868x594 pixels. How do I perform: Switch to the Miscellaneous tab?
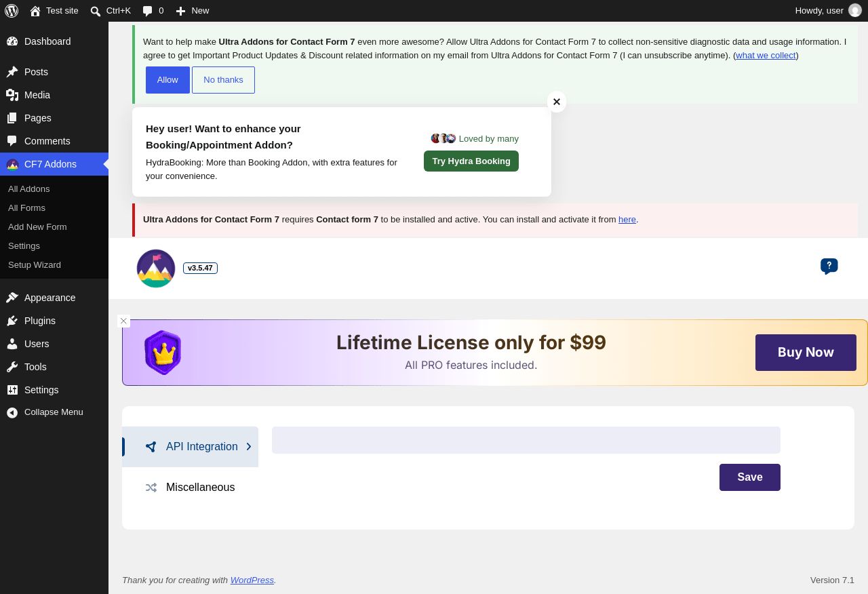(x=191, y=488)
